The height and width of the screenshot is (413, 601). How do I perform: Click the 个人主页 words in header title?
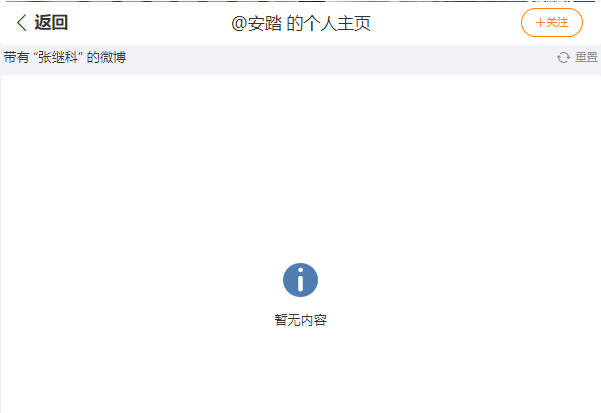pyautogui.click(x=337, y=23)
